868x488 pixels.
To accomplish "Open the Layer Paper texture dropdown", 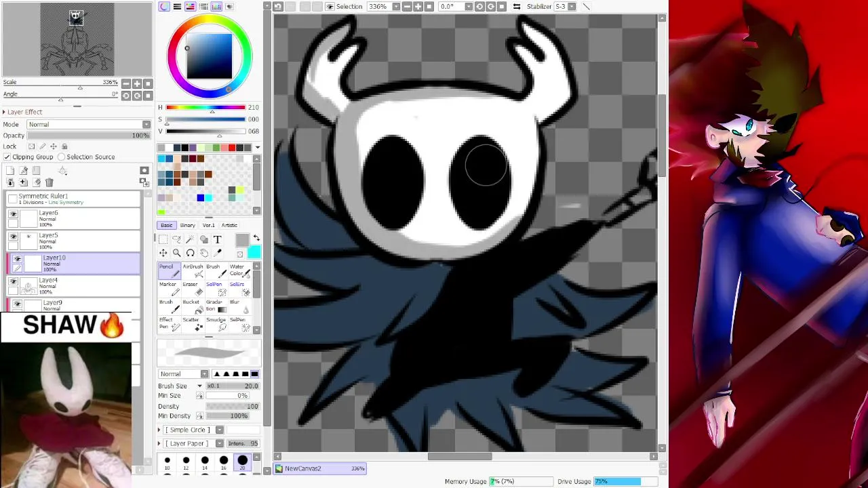I will click(219, 443).
